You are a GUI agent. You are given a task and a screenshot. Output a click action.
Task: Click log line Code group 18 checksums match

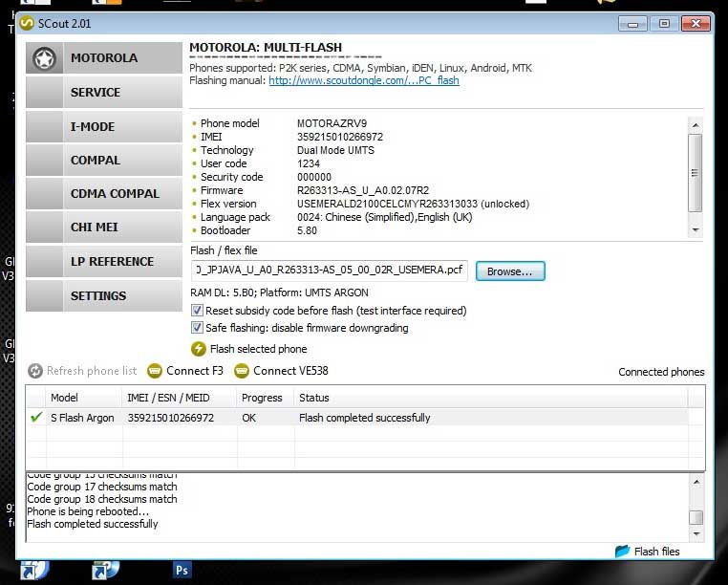point(102,499)
